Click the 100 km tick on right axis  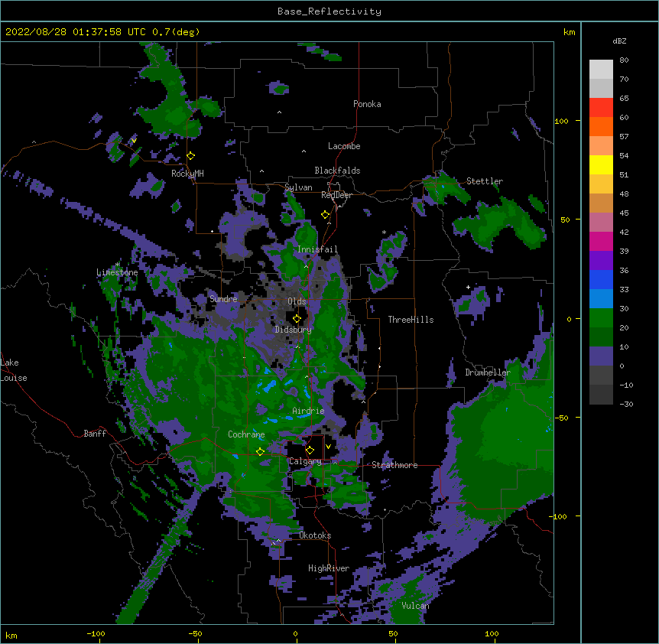pos(561,121)
